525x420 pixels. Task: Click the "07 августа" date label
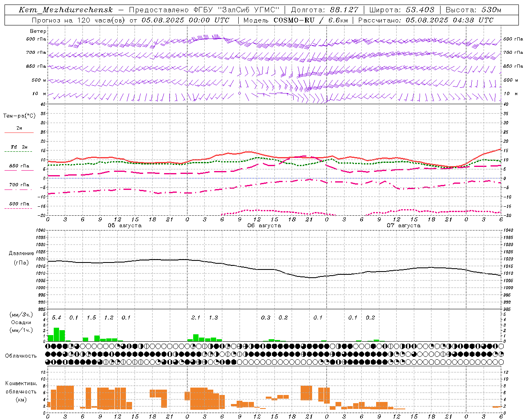click(x=404, y=226)
